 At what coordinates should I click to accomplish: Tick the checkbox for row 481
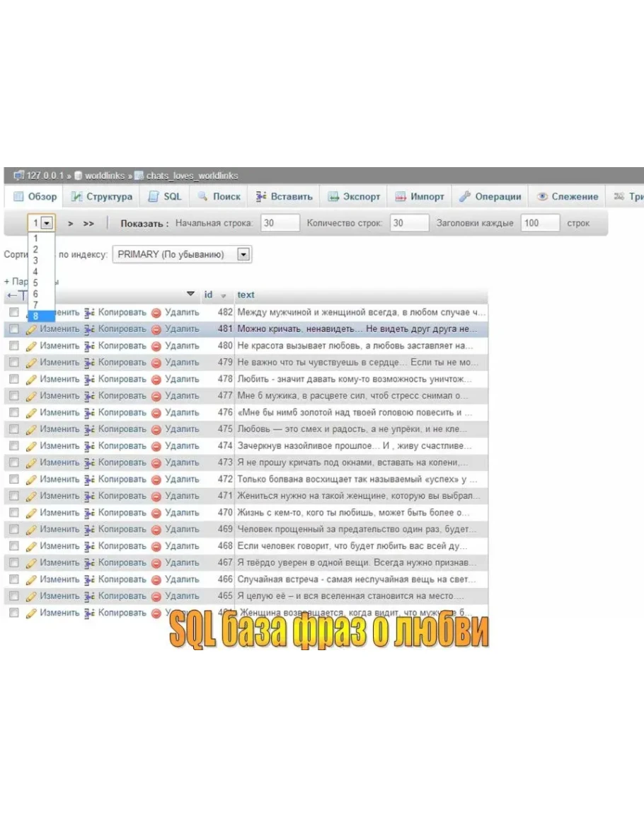point(13,329)
